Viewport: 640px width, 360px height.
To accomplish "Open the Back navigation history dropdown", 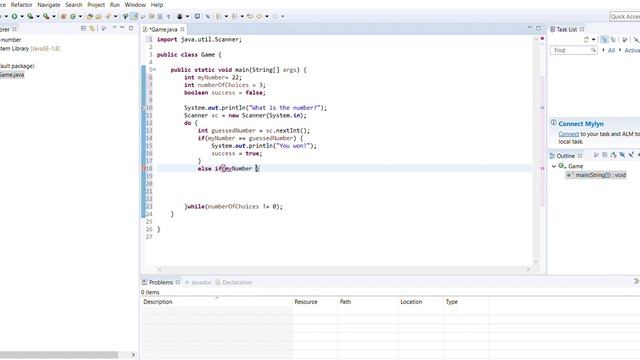I will pos(267,16).
